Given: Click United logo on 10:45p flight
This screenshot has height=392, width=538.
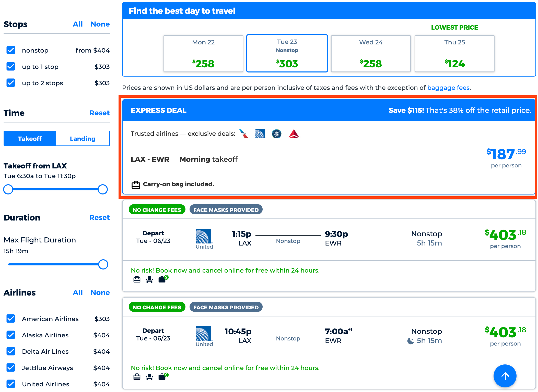Looking at the screenshot, I should coord(204,334).
